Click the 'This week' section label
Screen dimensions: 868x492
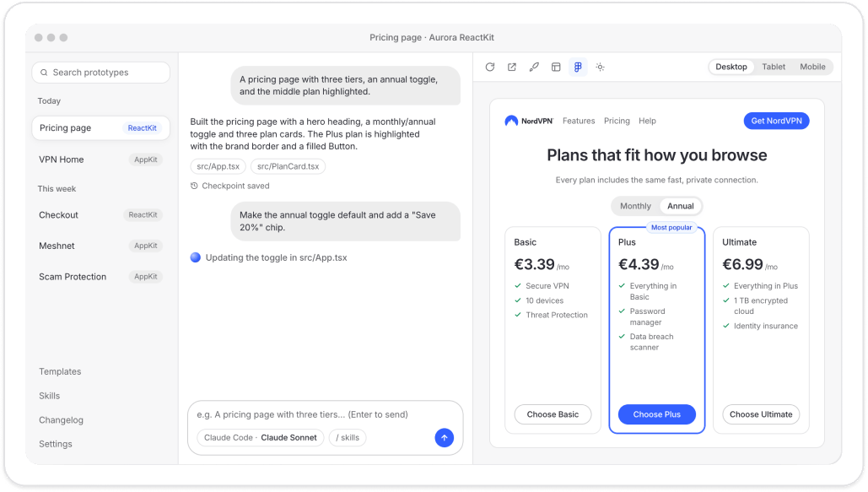57,189
